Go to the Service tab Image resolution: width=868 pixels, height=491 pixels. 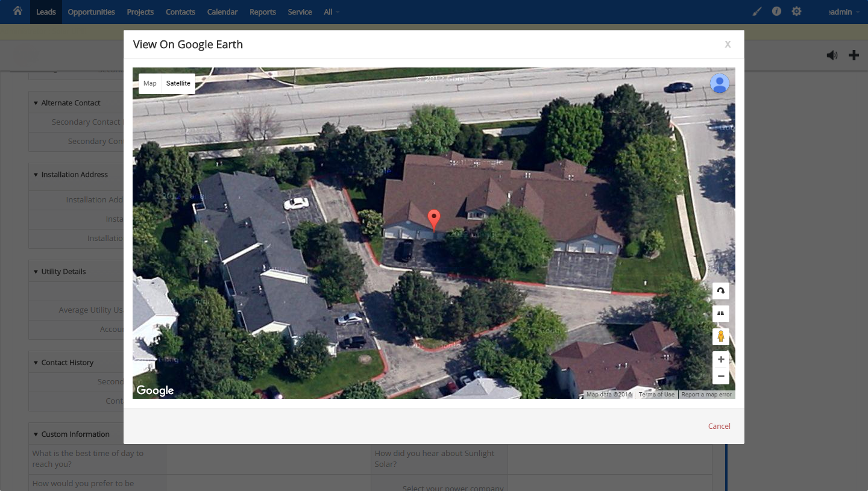(300, 12)
